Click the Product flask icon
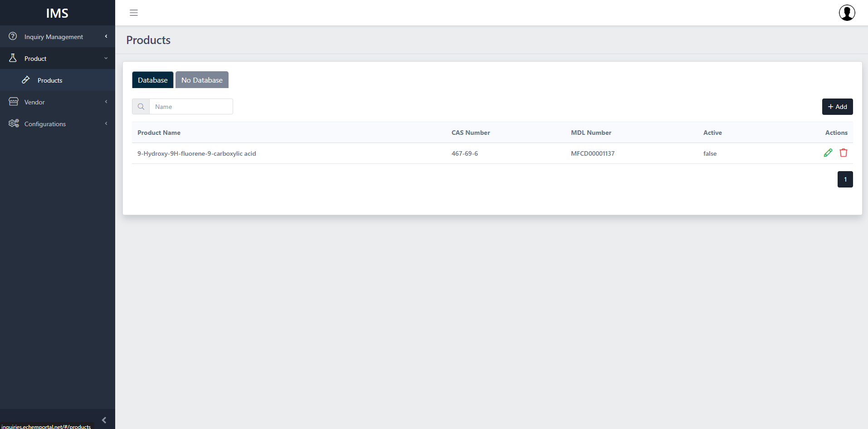 pos(13,58)
